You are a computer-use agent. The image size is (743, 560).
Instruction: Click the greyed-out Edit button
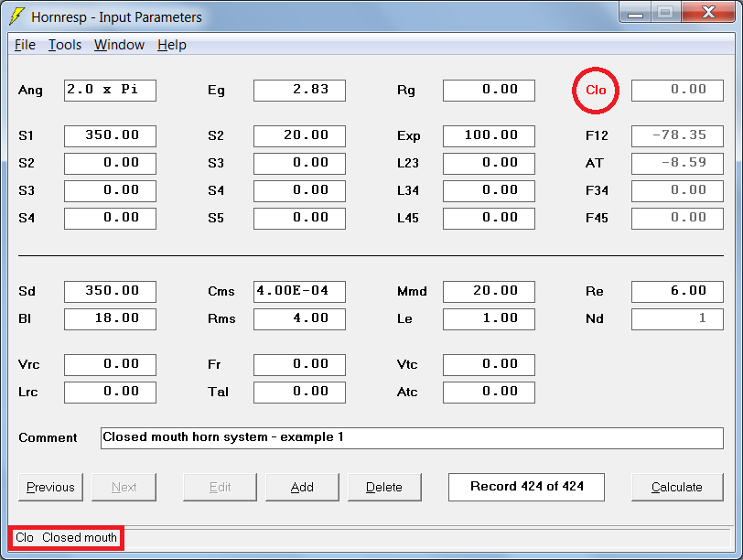click(x=220, y=487)
